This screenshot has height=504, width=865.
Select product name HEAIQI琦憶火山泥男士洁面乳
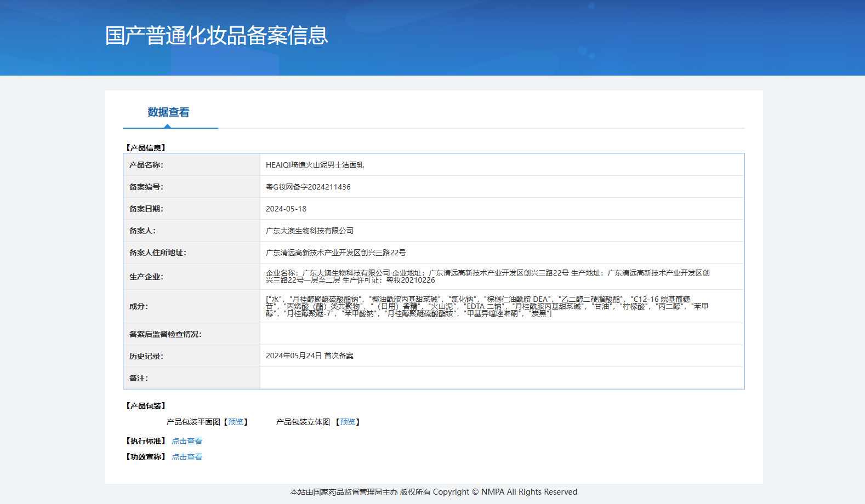(x=315, y=165)
